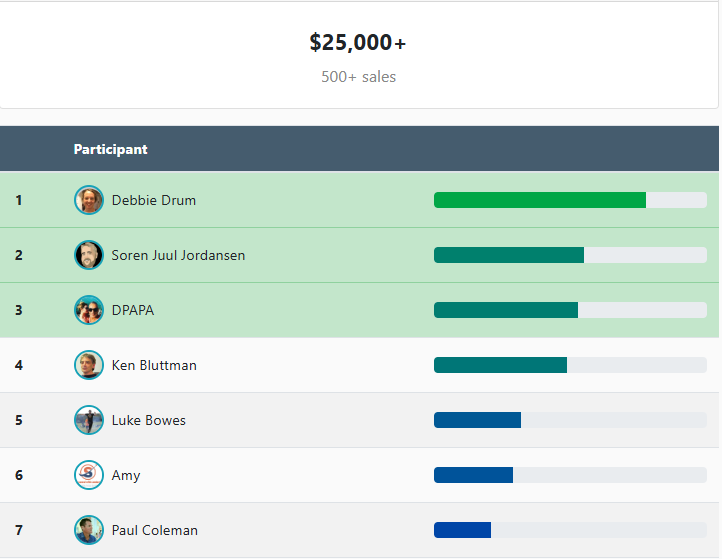
Task: Click Paul Coleman's blue progress bar
Action: point(463,530)
